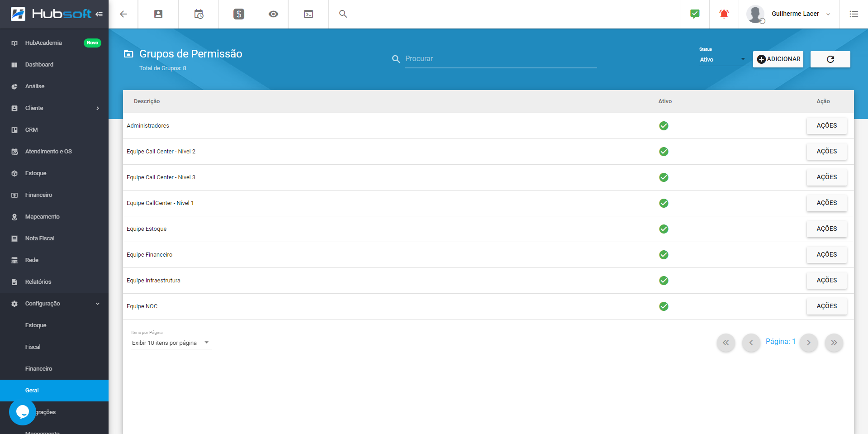Screen dimensions: 868x434
Task: Open items per page dropdown
Action: coord(171,343)
